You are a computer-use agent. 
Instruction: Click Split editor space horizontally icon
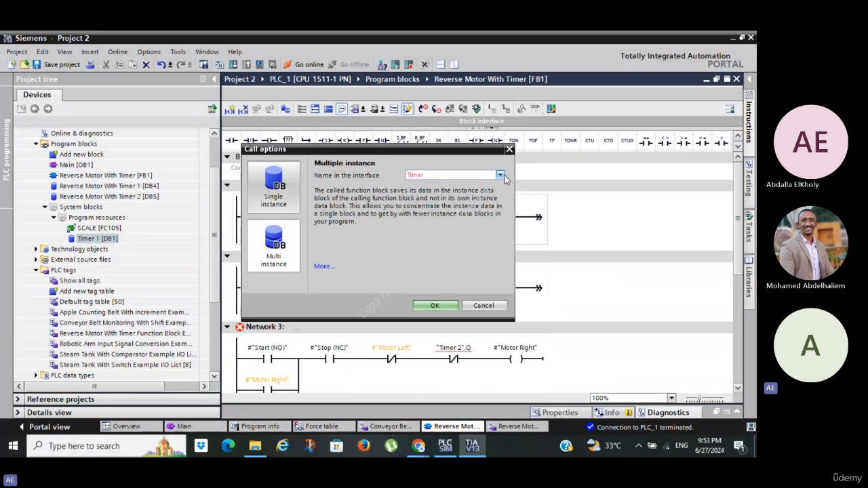[x=440, y=64]
